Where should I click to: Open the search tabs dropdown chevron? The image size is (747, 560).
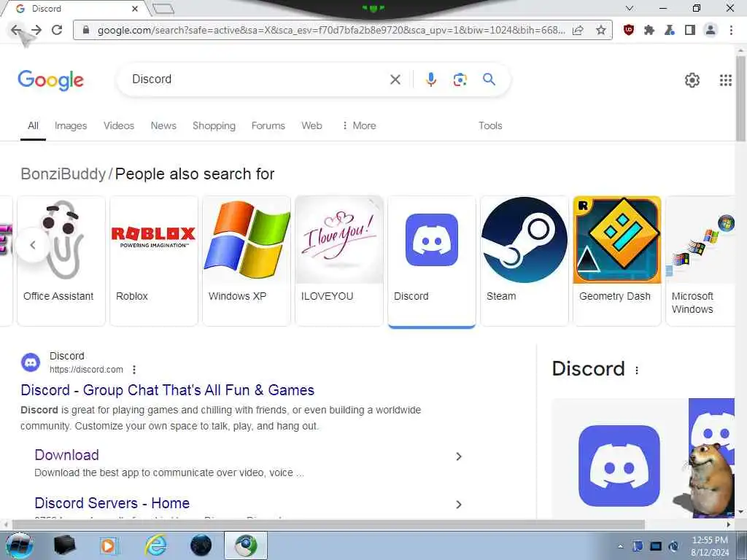click(x=630, y=8)
